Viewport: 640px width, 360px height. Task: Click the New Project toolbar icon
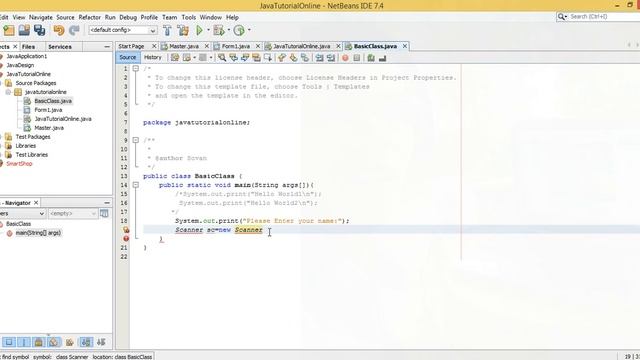(x=9, y=30)
